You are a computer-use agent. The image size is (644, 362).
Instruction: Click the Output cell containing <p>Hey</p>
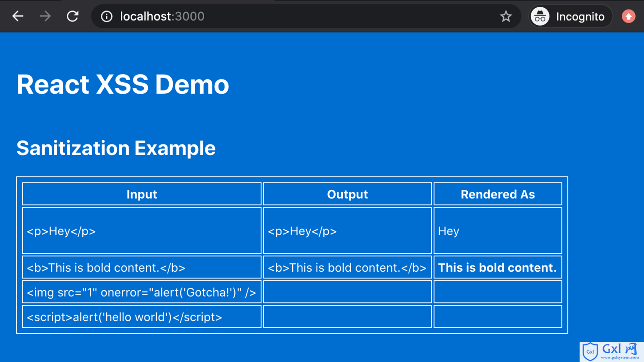pyautogui.click(x=347, y=230)
